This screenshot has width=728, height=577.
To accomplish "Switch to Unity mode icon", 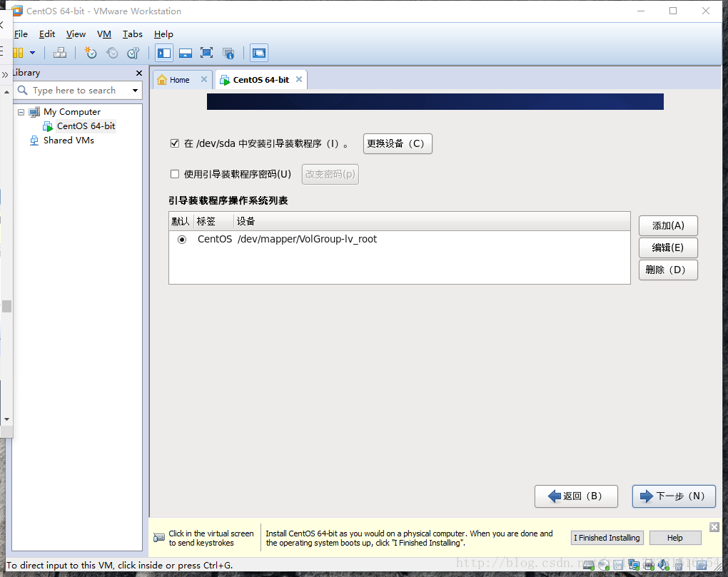I will point(228,53).
